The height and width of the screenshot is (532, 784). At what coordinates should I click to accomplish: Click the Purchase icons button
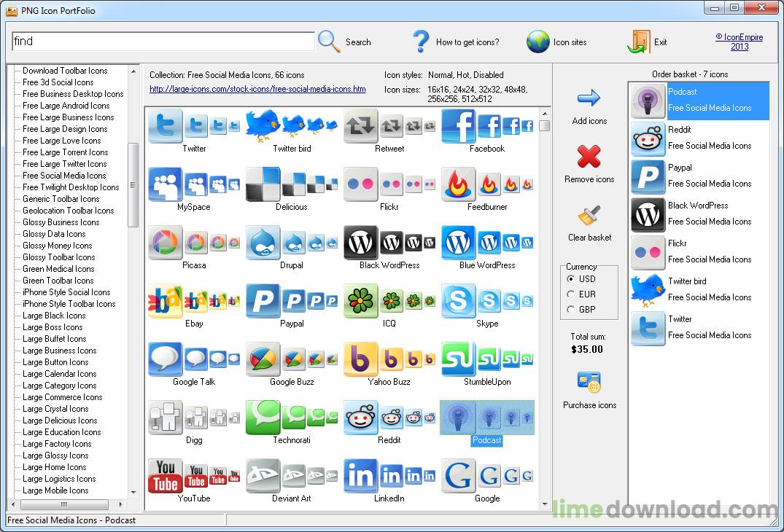click(589, 383)
